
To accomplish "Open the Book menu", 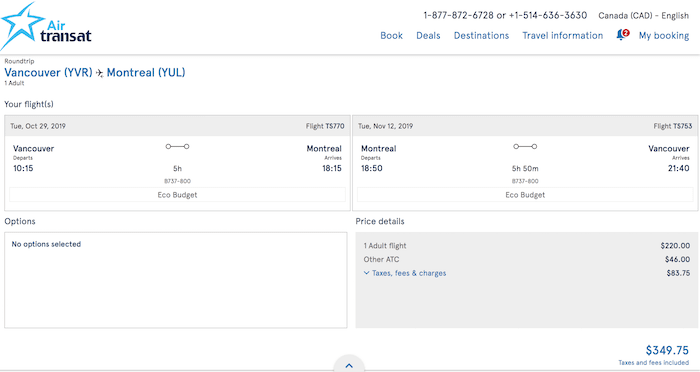I will tap(392, 36).
